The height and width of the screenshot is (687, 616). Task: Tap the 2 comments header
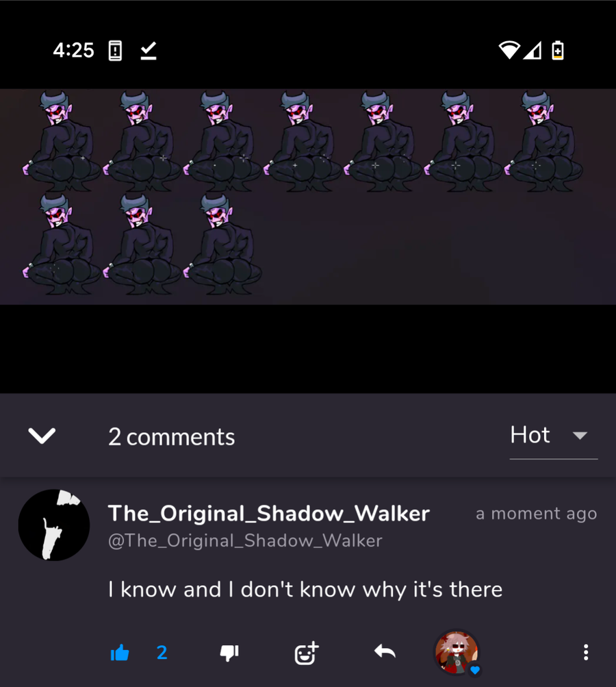point(172,437)
